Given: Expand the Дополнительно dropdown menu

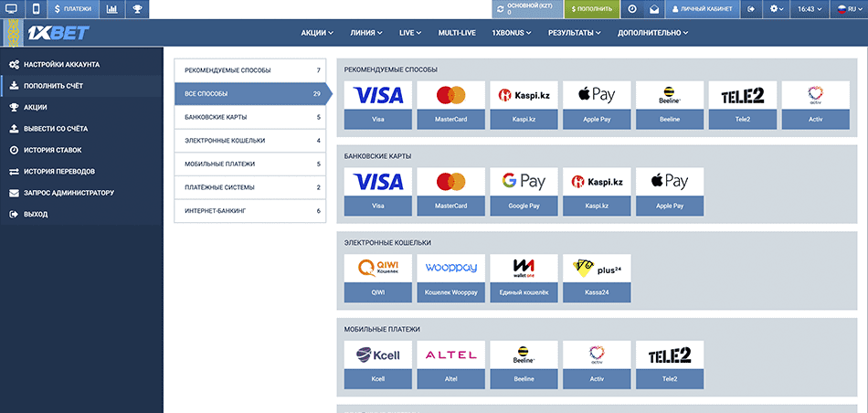Looking at the screenshot, I should click(653, 33).
